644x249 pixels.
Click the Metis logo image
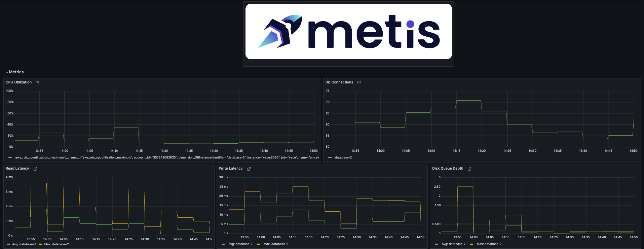click(x=349, y=32)
